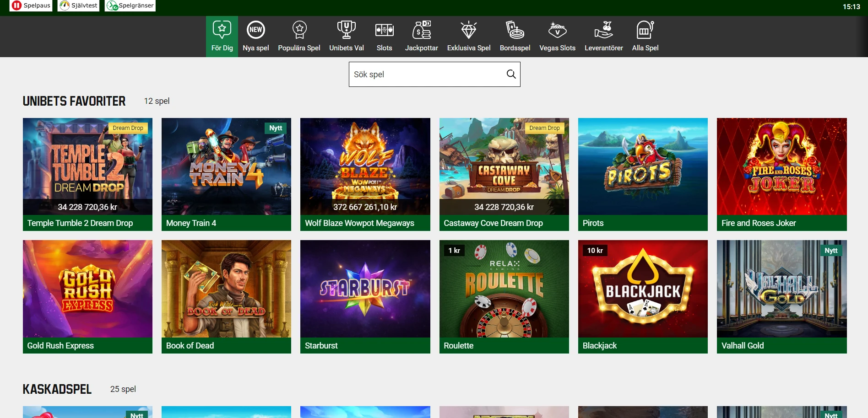Click the Money Train 4 title label
868x418 pixels.
[191, 223]
